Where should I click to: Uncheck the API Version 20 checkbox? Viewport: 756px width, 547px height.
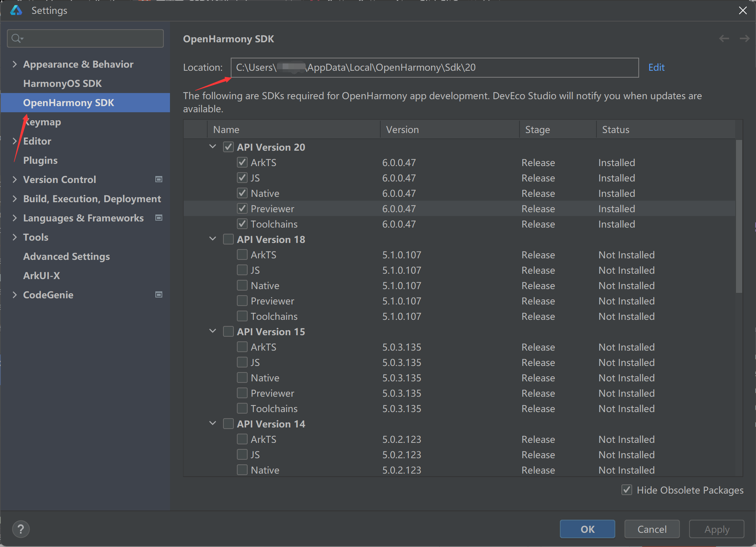(x=228, y=147)
